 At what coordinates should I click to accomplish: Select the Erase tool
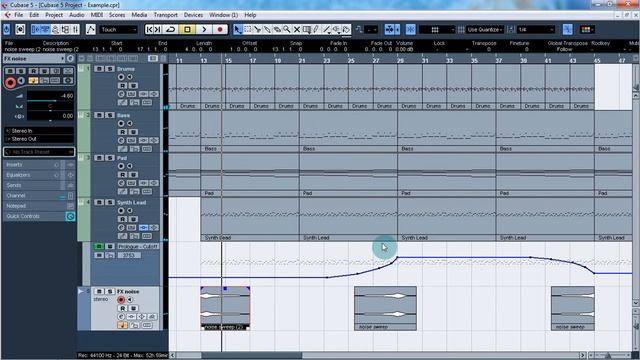(x=277, y=29)
